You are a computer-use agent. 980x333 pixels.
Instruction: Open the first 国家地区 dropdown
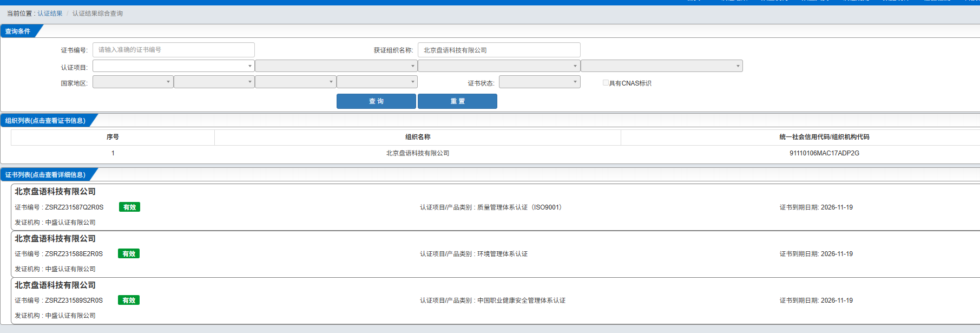(133, 82)
